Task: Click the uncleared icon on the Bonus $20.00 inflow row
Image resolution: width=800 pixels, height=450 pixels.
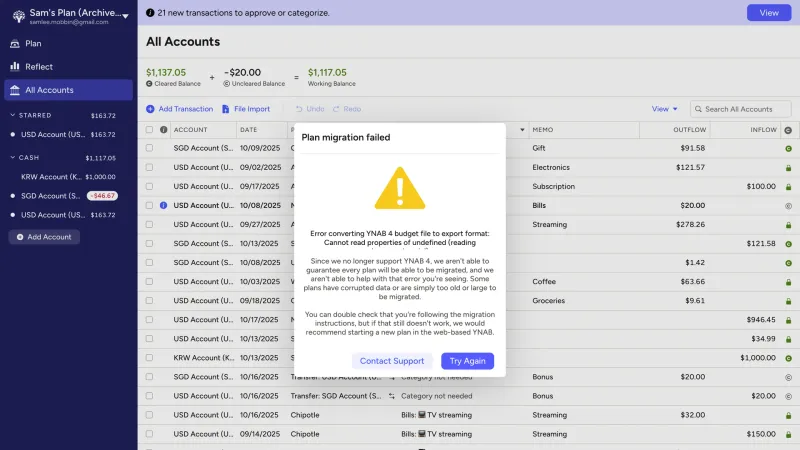Action: (788, 396)
